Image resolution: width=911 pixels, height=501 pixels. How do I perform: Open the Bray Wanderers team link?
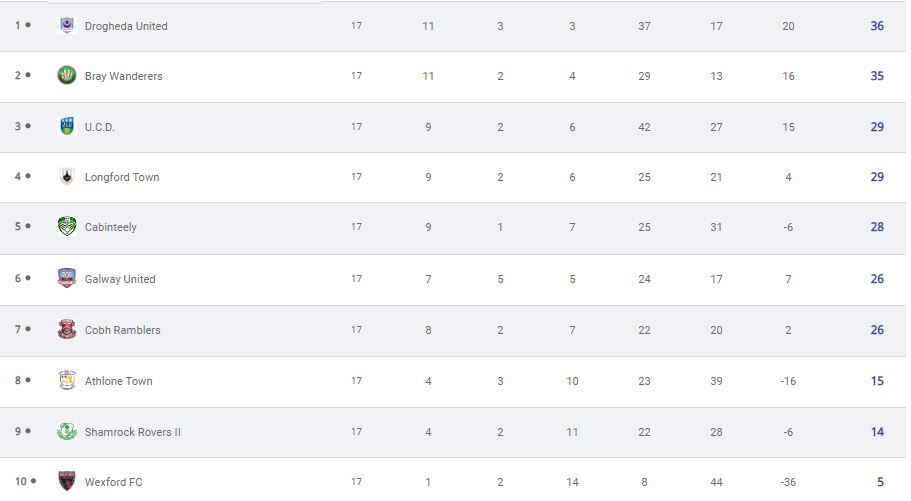[124, 76]
